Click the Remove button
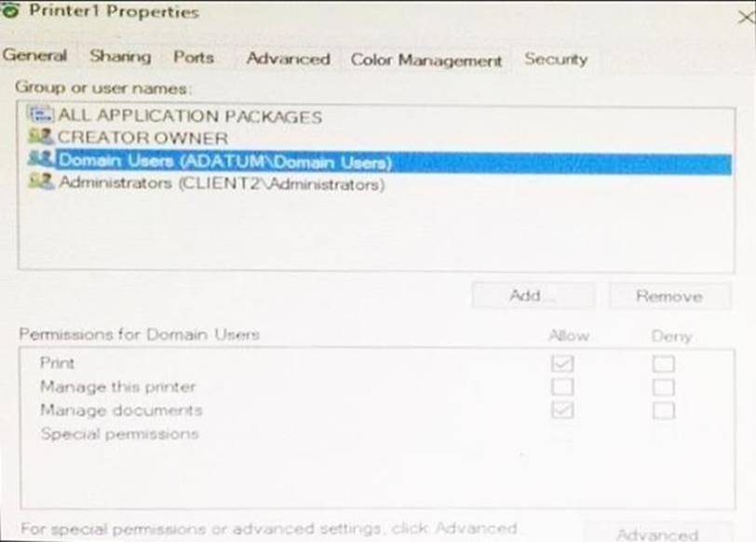This screenshot has width=756, height=542. tap(668, 296)
